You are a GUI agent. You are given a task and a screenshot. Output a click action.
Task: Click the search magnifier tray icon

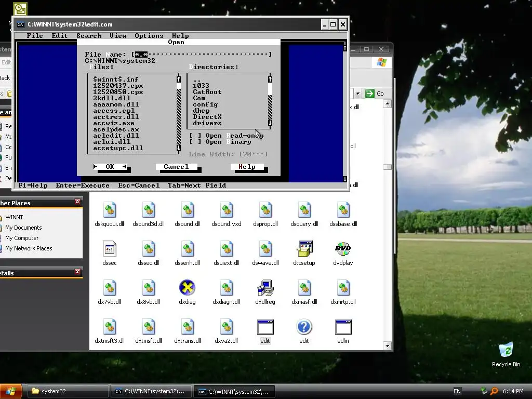[x=494, y=391]
